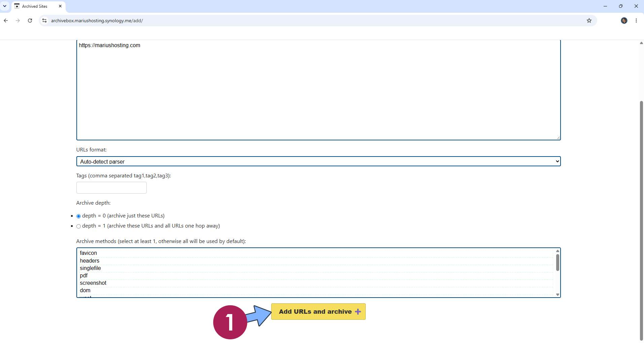
Task: Close the Archived Sites tab
Action: [60, 6]
